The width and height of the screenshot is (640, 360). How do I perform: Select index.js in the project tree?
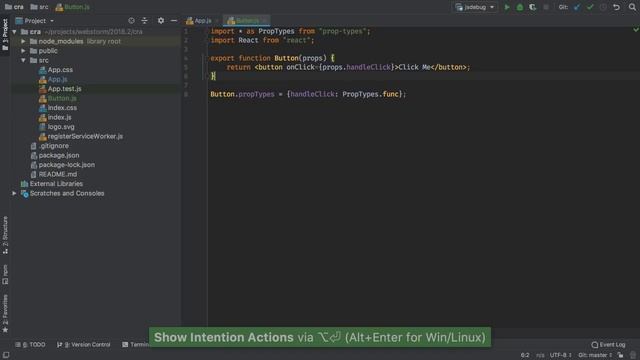point(60,117)
